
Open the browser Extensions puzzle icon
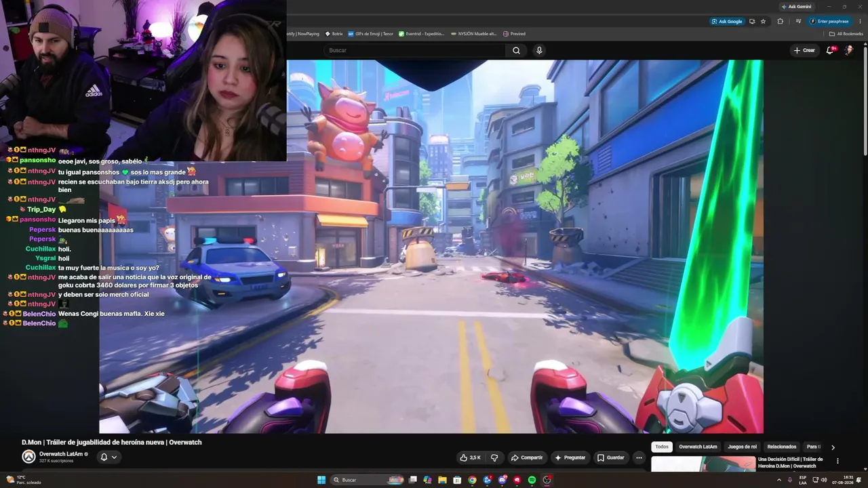780,21
